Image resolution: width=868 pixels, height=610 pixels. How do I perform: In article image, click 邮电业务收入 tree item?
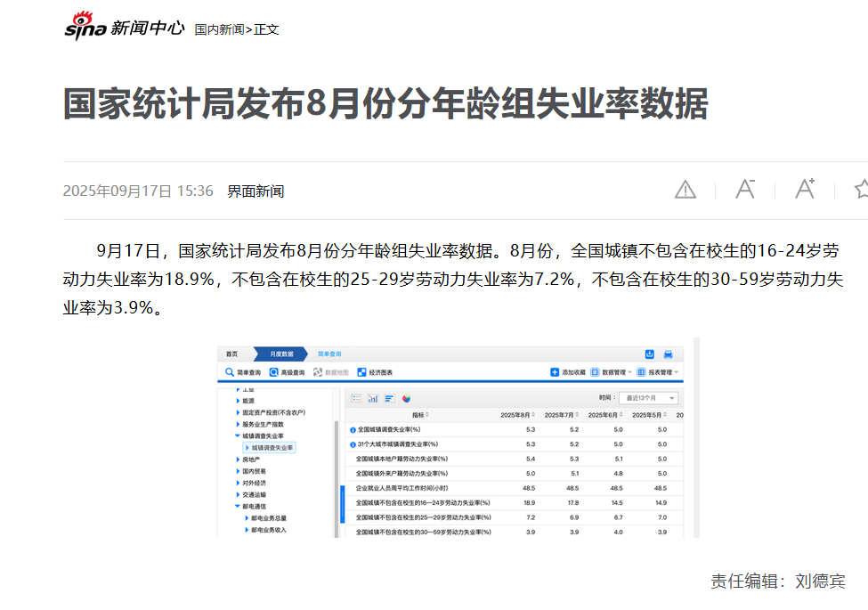[x=269, y=530]
